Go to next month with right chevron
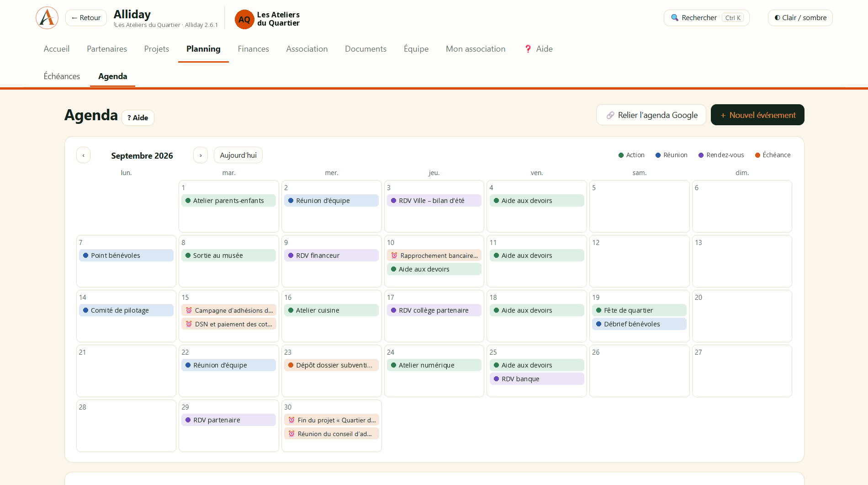 (201, 155)
